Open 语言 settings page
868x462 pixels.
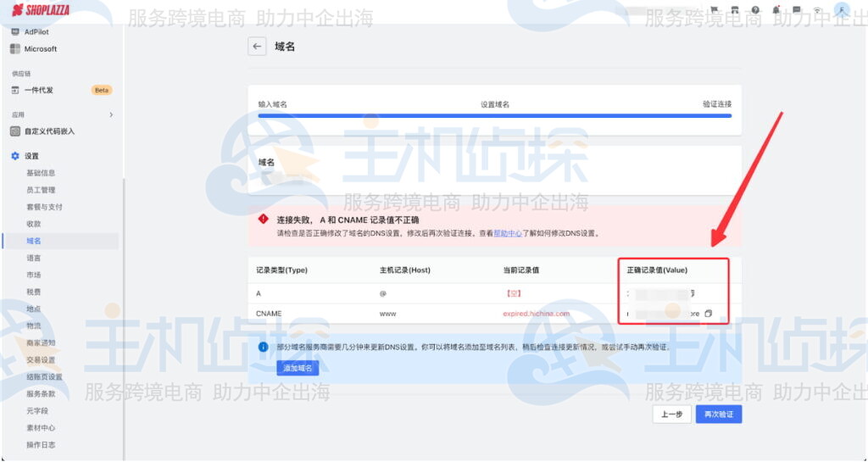tap(34, 258)
